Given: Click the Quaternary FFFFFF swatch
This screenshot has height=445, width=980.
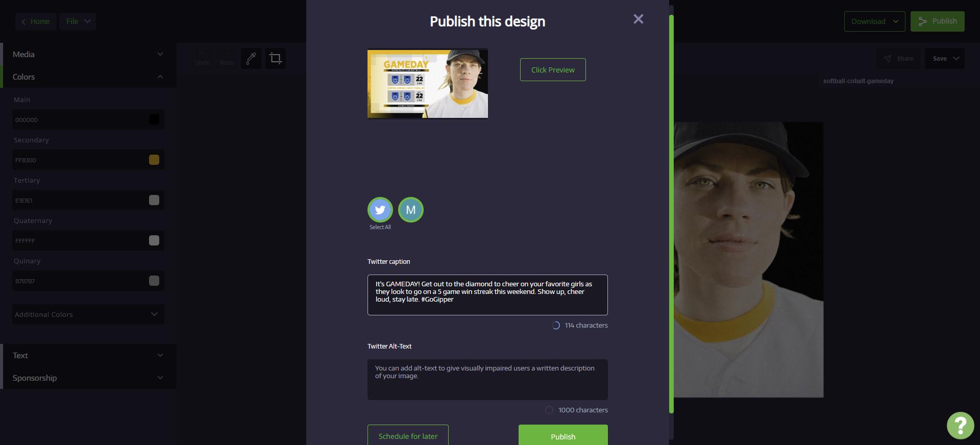Looking at the screenshot, I should point(154,240).
